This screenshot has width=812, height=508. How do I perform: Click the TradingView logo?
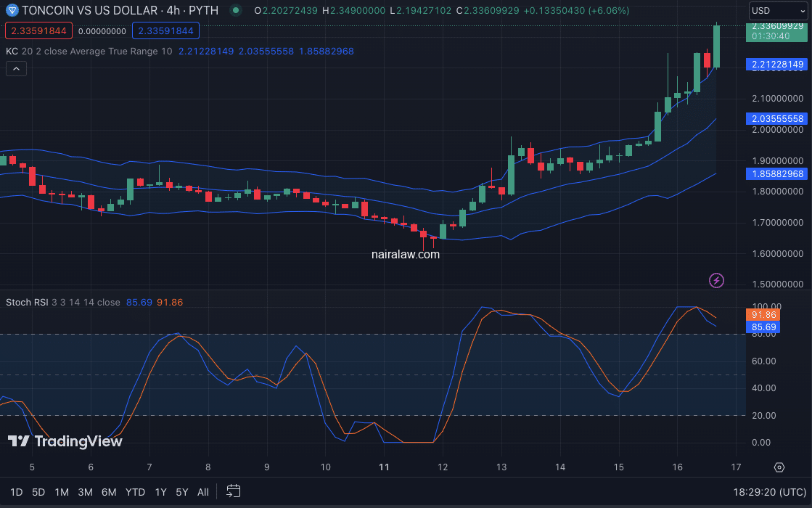[x=65, y=441]
